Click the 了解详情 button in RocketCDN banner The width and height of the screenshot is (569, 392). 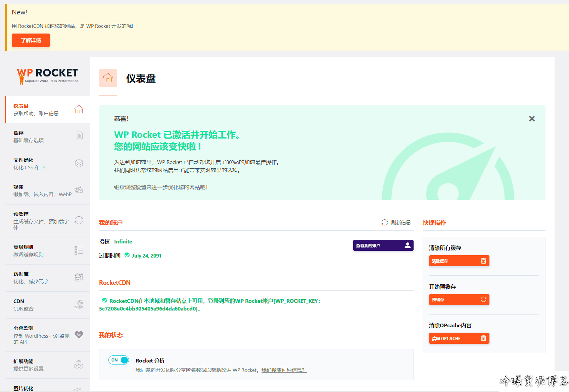(31, 40)
